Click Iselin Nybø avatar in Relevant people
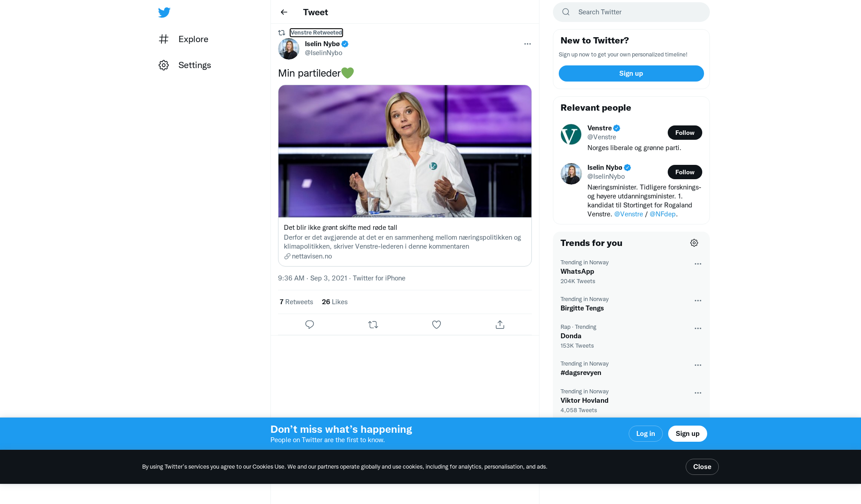The image size is (861, 504). pyautogui.click(x=571, y=174)
